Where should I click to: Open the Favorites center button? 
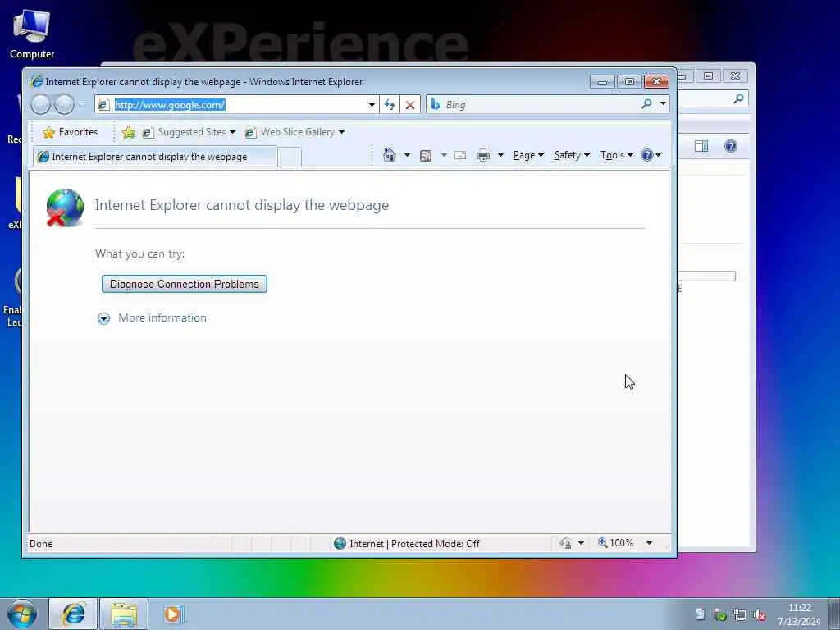pyautogui.click(x=70, y=132)
